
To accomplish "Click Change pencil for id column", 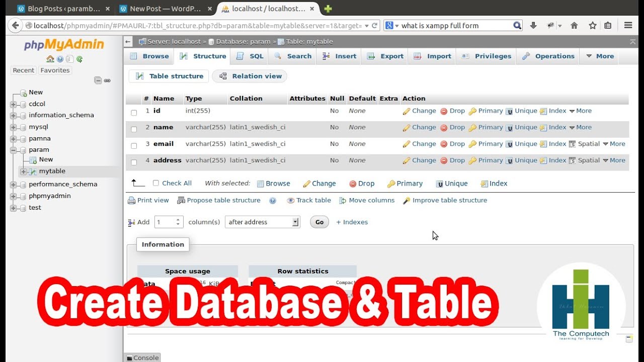I will [407, 111].
